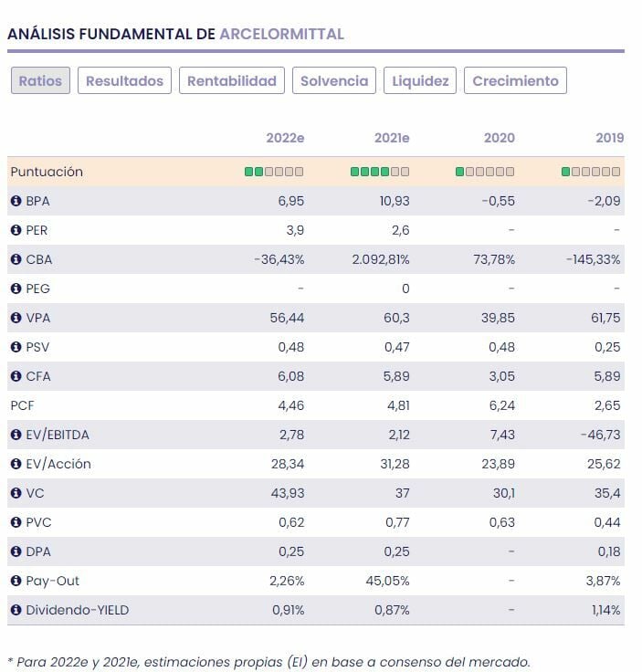Open the Rentabilidad tab

(232, 80)
